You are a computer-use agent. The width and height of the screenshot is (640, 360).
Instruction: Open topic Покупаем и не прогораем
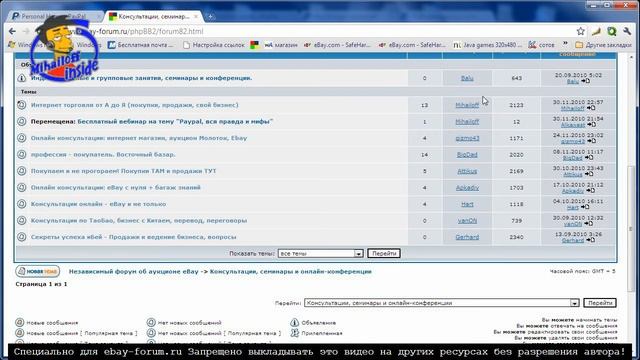[124, 171]
